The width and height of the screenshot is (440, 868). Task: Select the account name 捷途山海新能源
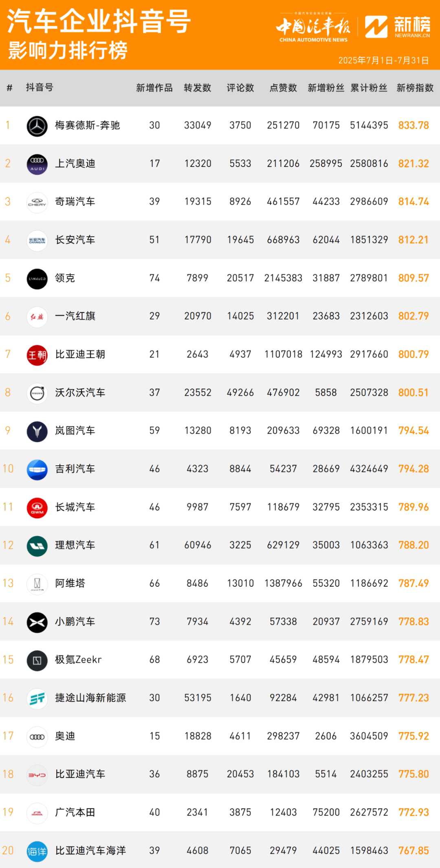point(90,698)
